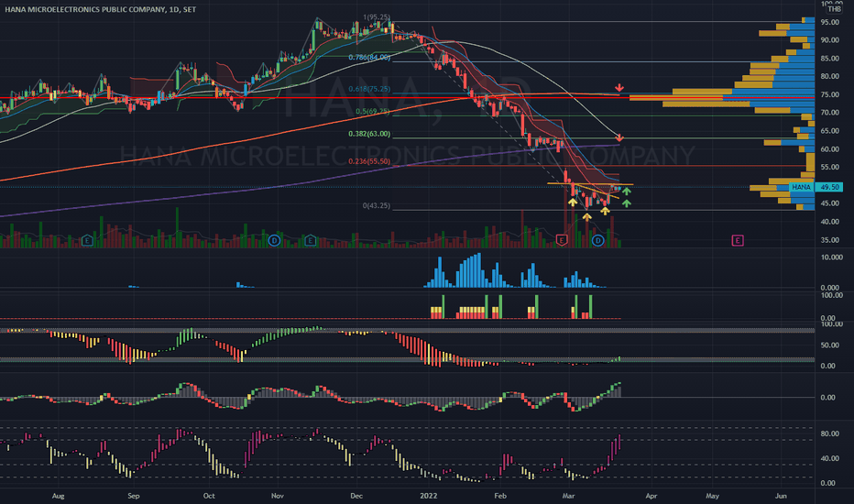The width and height of the screenshot is (854, 504).
Task: Click the 60.00 price scale label
Action: coord(829,149)
